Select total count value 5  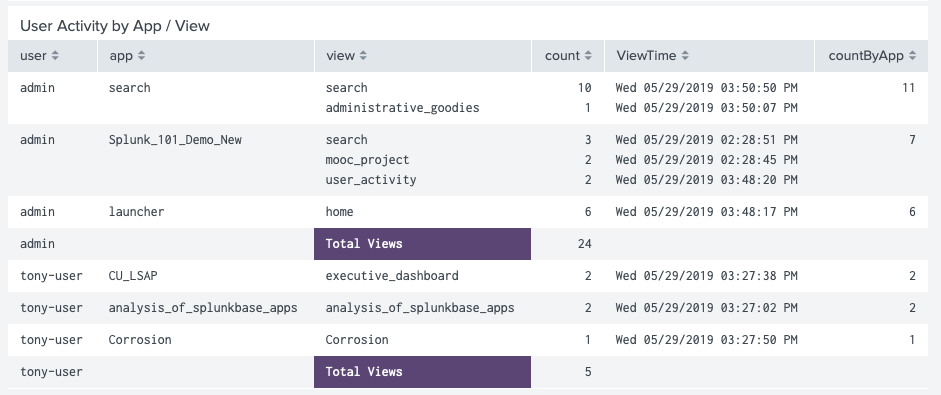point(588,372)
